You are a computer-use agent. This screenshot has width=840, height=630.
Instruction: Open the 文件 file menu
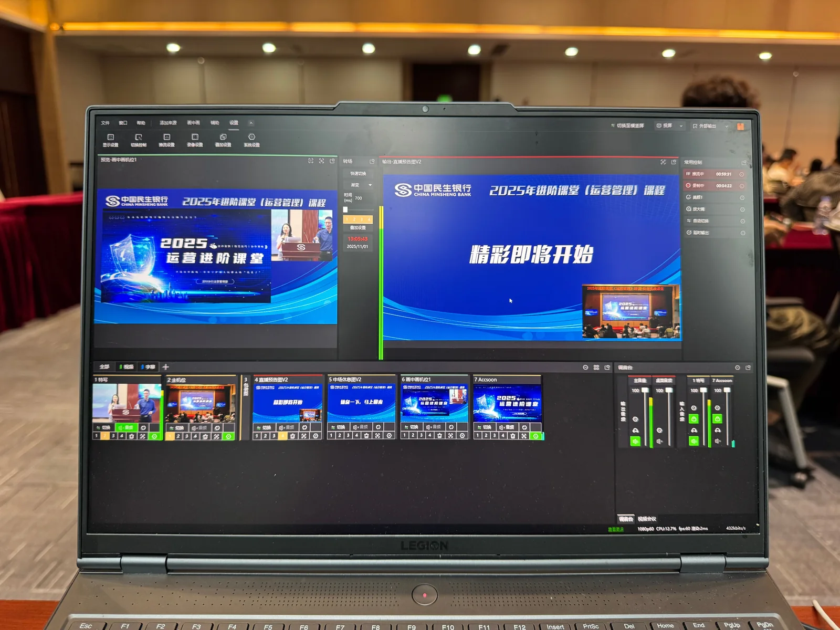(x=105, y=123)
